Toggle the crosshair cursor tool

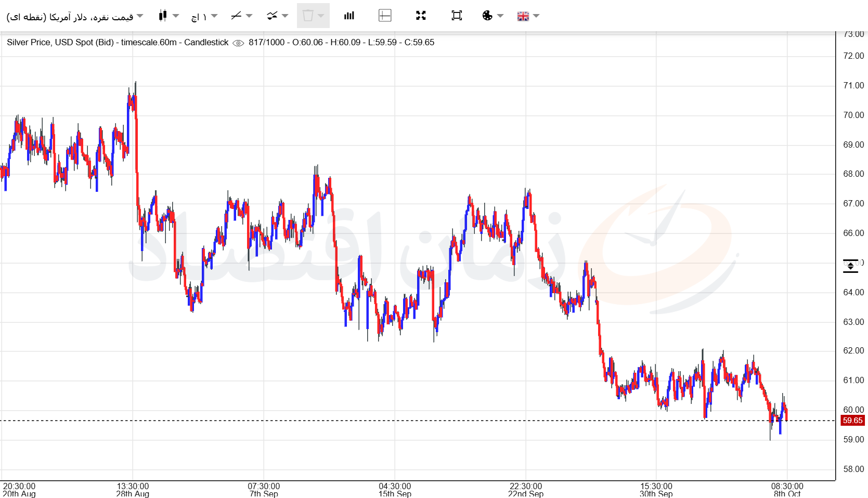point(385,16)
